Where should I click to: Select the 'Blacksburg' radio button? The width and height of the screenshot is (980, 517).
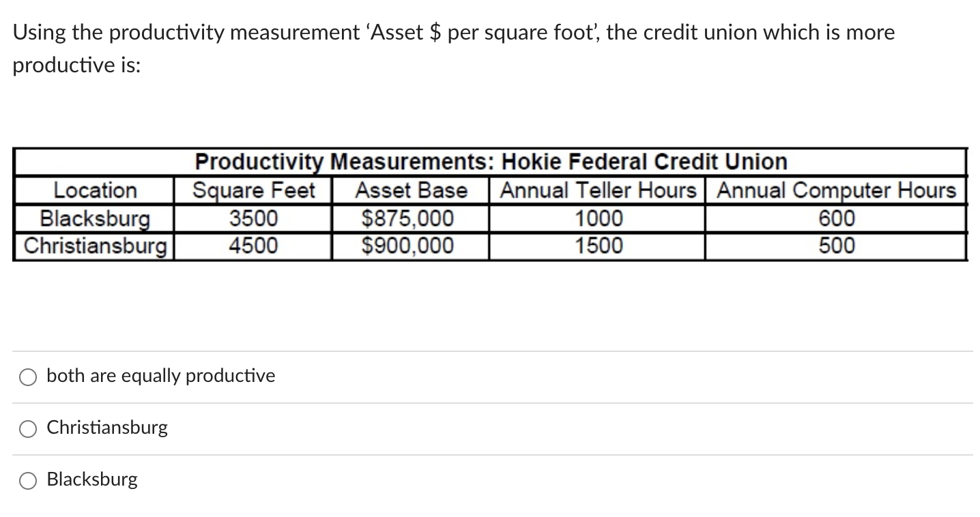pyautogui.click(x=27, y=480)
